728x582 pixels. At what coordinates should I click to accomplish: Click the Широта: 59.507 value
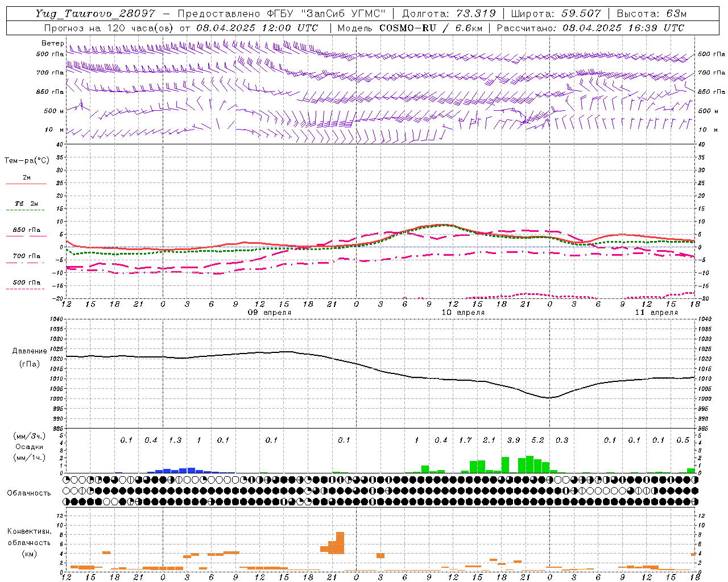pyautogui.click(x=556, y=14)
